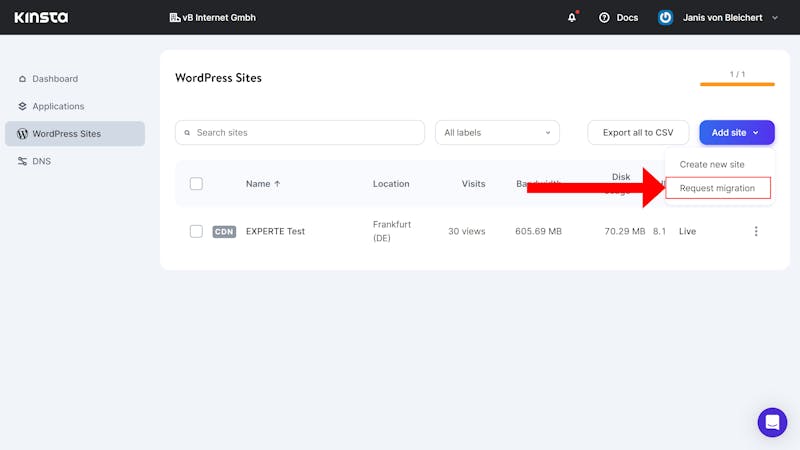Click the Docs help icon
Viewport: 800px width, 450px height.
[604, 17]
